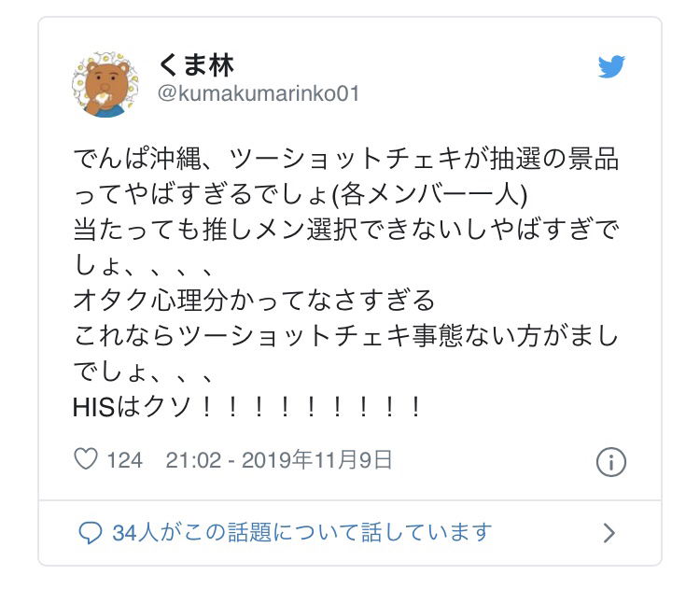The width and height of the screenshot is (700, 589).
Task: Open the くま林 display name
Action: [196, 65]
